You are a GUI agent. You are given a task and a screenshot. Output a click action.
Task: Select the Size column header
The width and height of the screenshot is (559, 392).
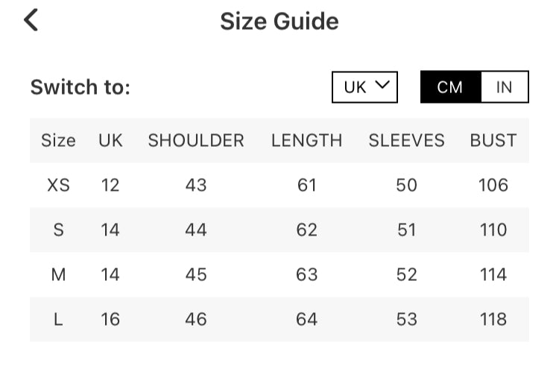(58, 140)
